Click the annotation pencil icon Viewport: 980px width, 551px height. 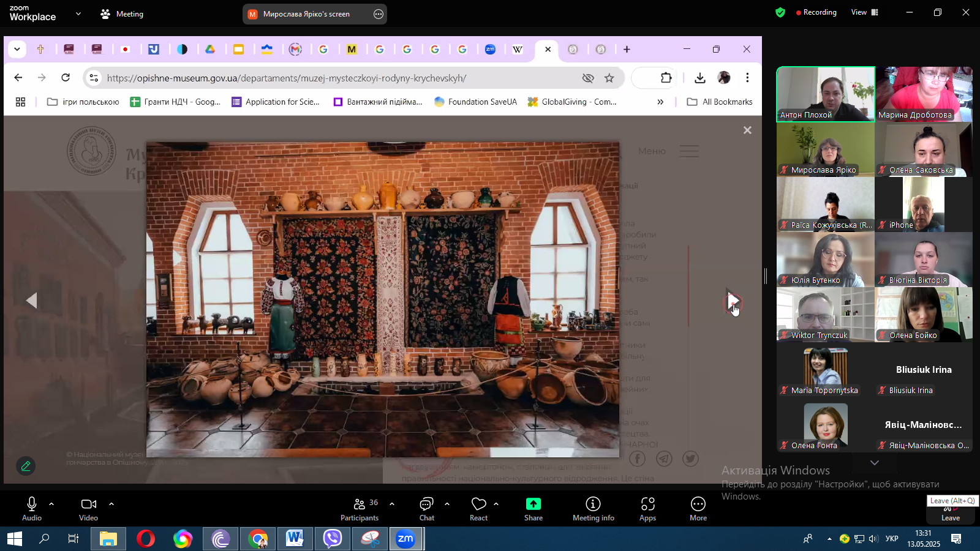26,467
